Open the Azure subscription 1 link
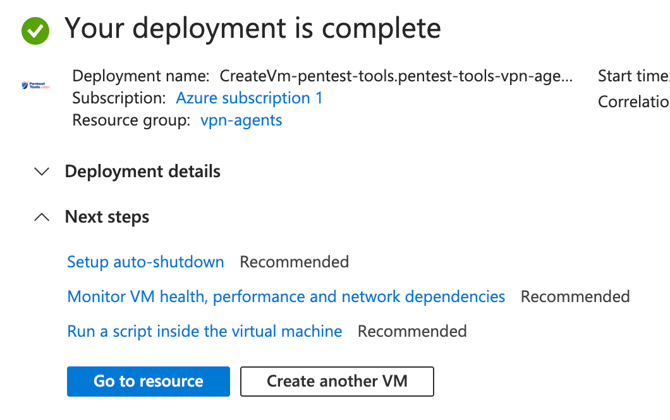The height and width of the screenshot is (420, 670). click(249, 98)
